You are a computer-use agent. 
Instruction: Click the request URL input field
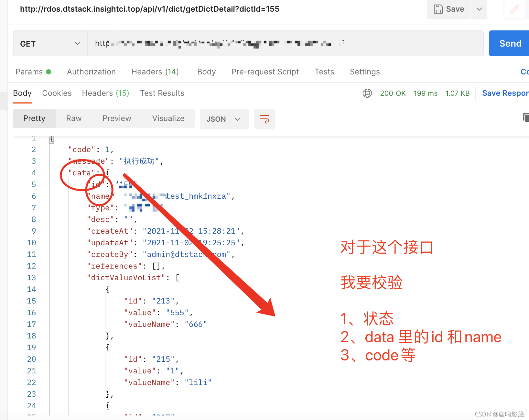(286, 44)
